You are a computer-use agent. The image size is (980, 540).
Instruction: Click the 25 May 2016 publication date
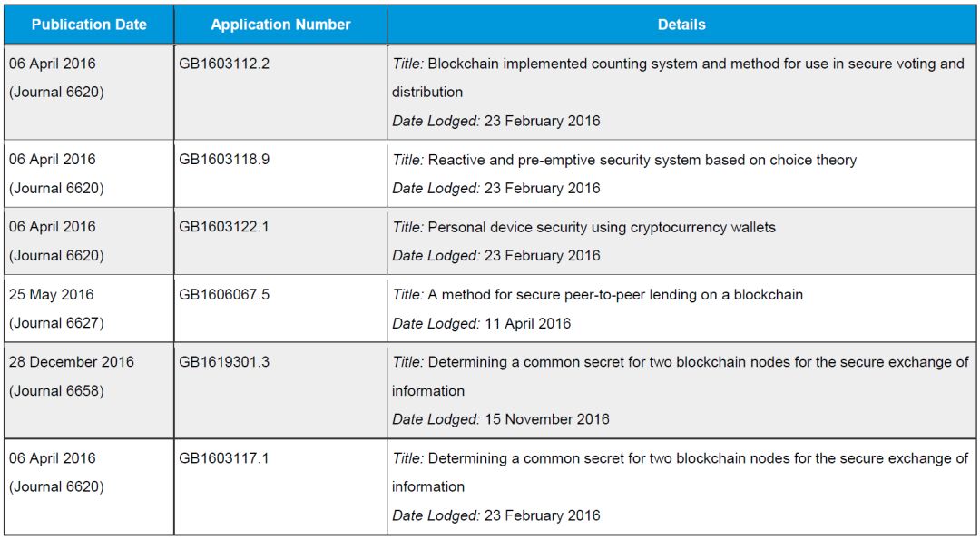pyautogui.click(x=52, y=294)
